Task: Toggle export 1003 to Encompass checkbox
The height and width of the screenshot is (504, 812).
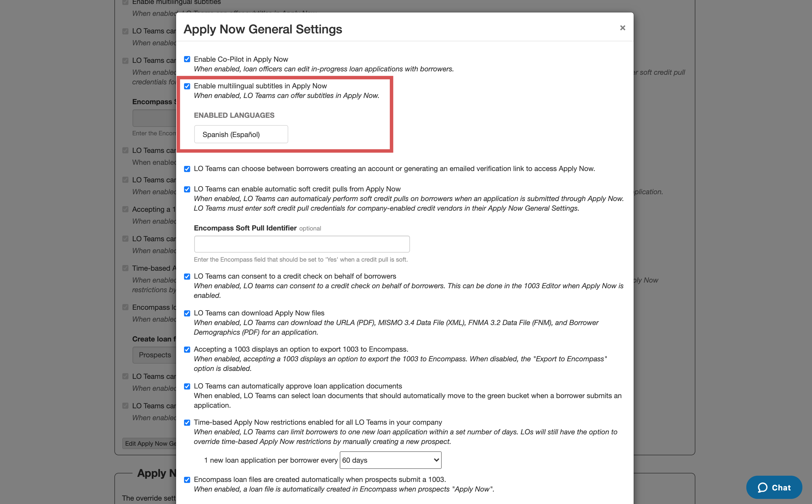Action: pyautogui.click(x=187, y=350)
